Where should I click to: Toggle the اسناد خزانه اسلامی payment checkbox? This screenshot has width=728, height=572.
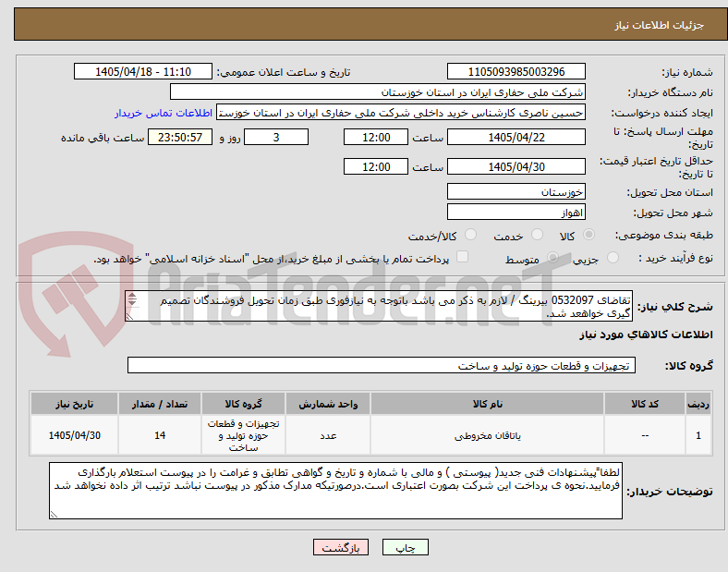coord(463,257)
